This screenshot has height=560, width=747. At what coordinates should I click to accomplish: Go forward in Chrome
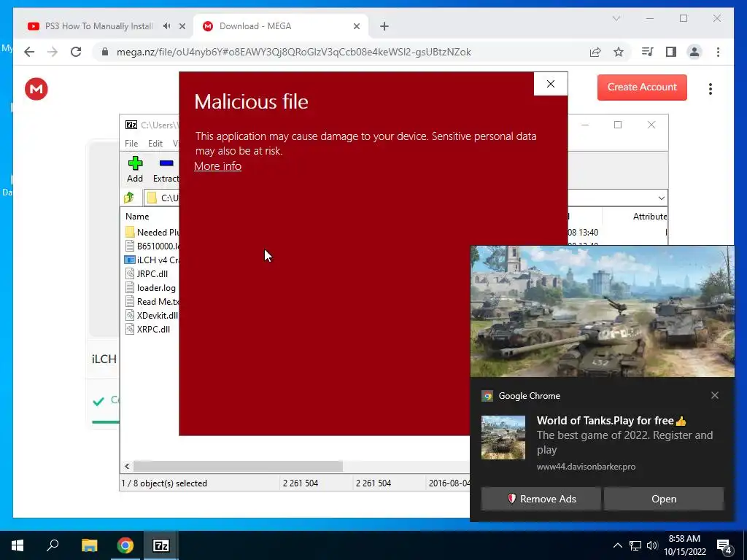[x=53, y=52]
